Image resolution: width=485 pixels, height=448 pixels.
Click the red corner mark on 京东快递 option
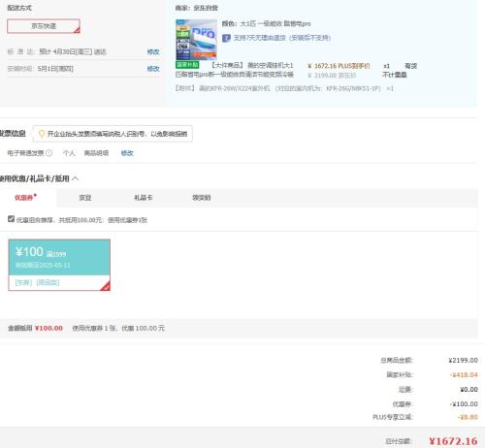(x=77, y=30)
